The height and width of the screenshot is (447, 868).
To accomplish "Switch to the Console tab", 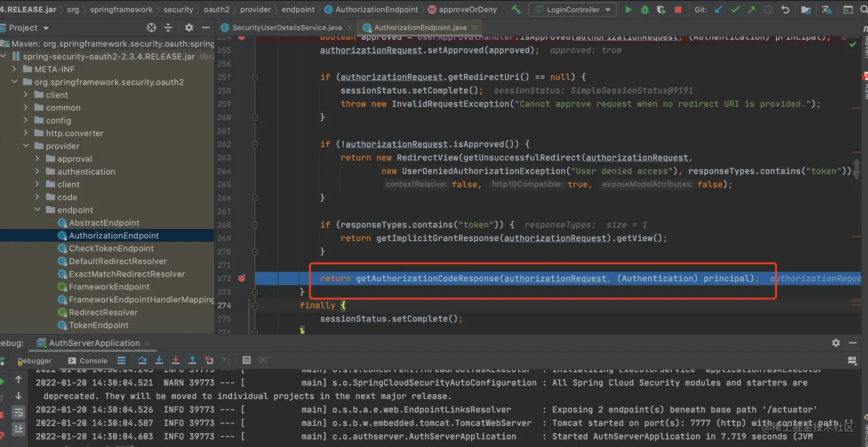I will pos(88,361).
